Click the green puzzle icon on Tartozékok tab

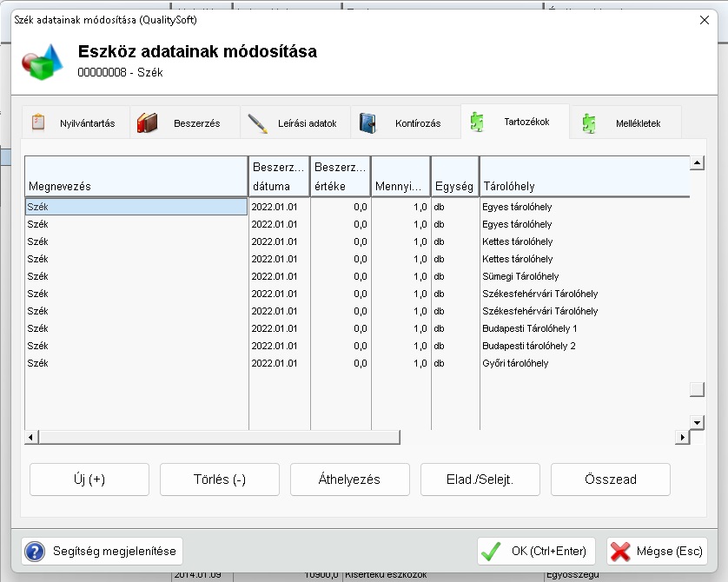coord(476,122)
